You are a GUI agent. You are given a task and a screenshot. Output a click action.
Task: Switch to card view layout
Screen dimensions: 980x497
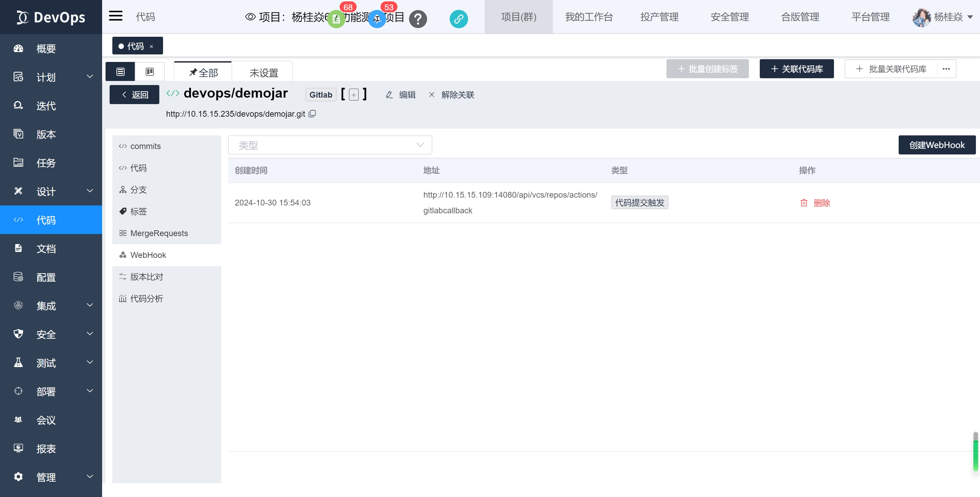tap(149, 71)
